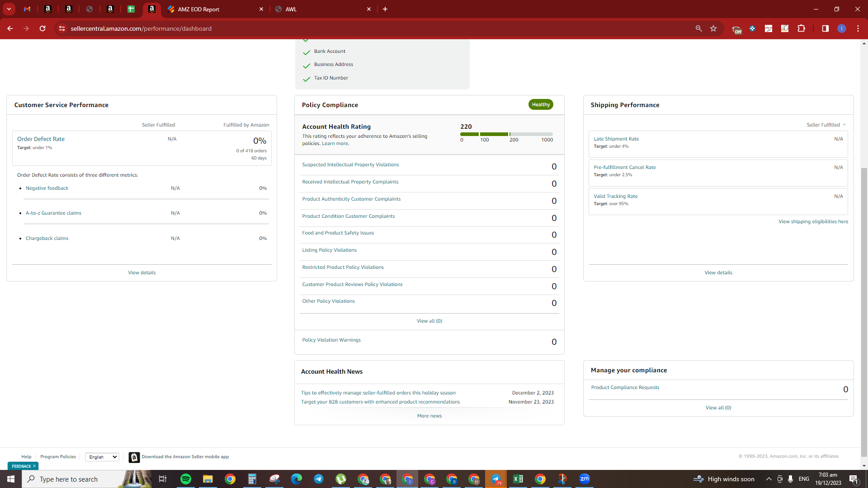Open Customer Product Reviews Policy Violations
The height and width of the screenshot is (488, 868).
352,284
